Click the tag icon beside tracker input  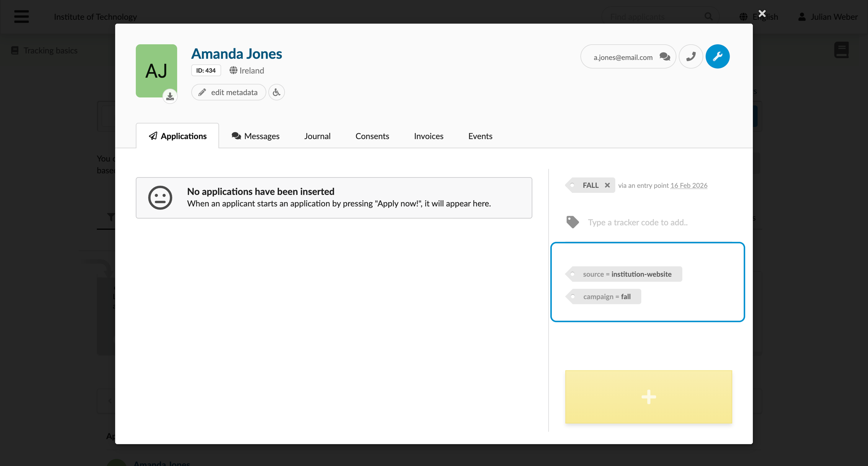coord(572,222)
